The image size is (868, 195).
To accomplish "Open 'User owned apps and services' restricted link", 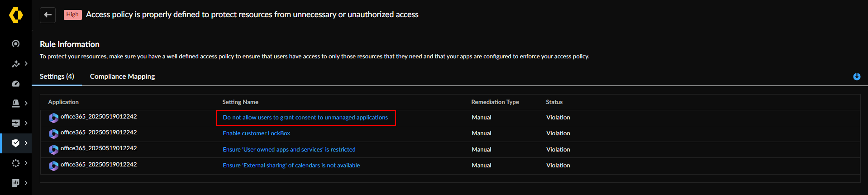I will 289,149.
